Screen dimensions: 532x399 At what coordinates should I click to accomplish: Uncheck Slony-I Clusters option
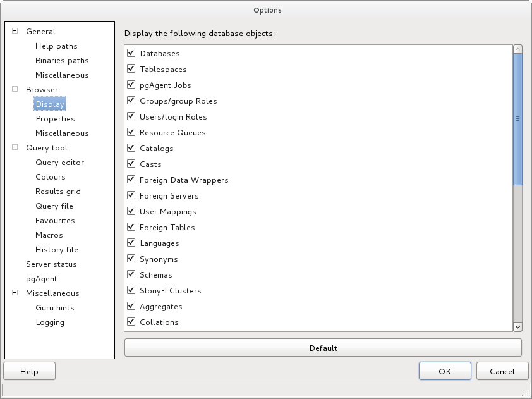(131, 290)
